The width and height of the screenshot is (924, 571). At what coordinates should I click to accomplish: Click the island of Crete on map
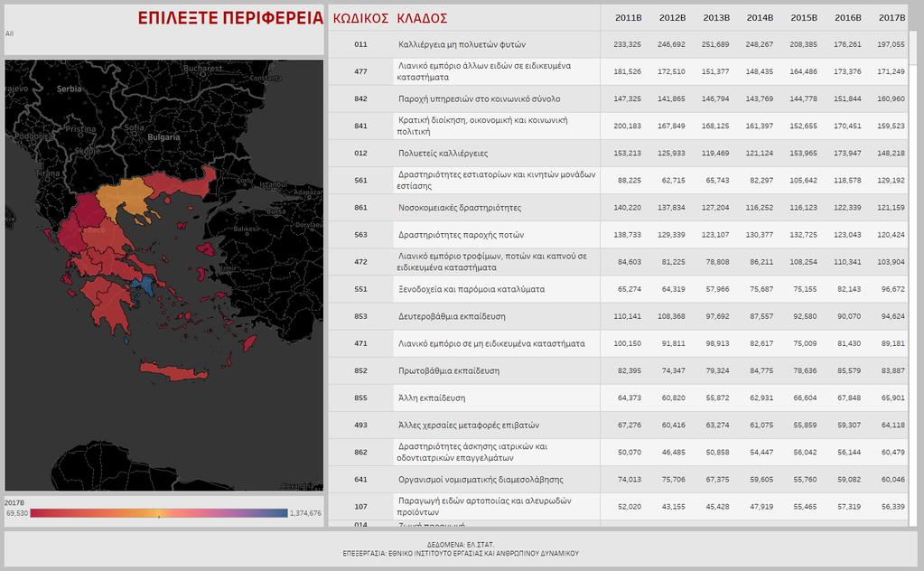tap(173, 372)
